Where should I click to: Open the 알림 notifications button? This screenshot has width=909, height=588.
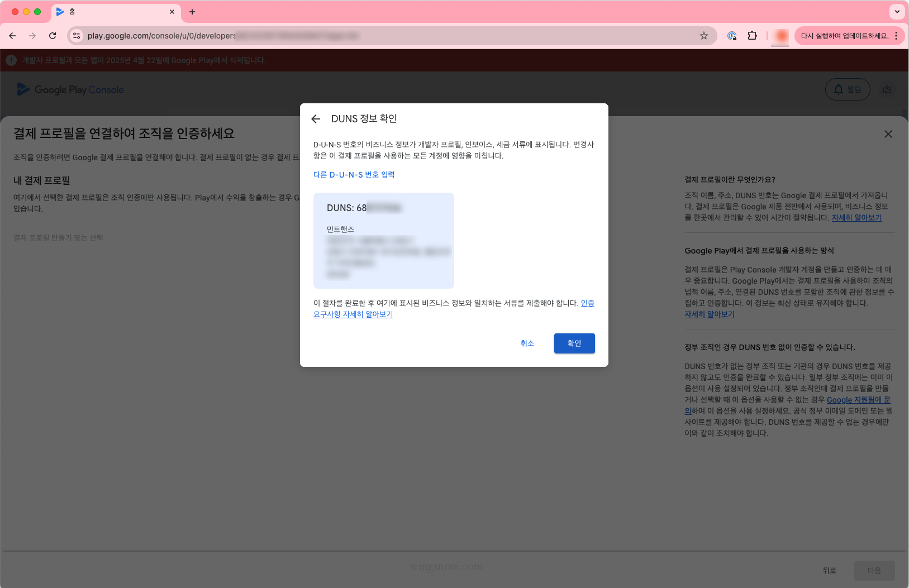[x=848, y=89]
